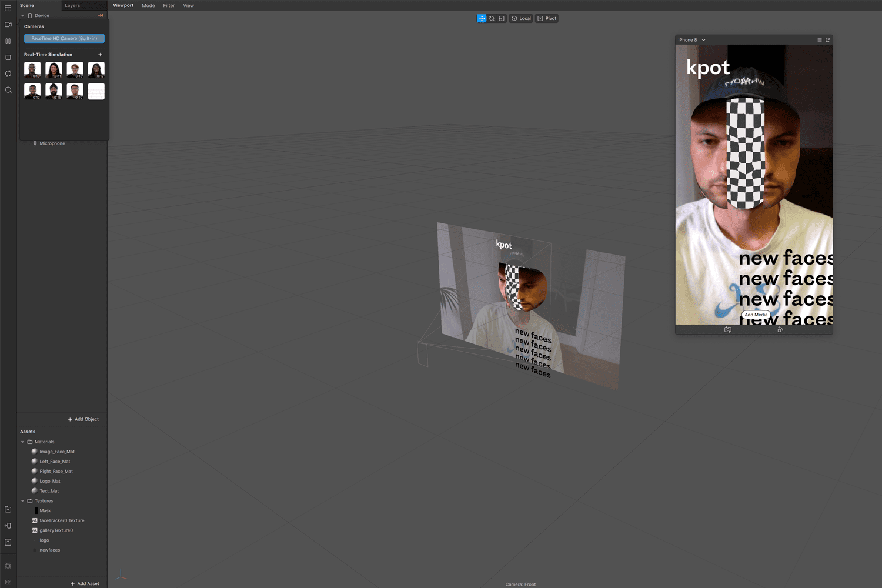This screenshot has height=588, width=882.
Task: Collapse the Textures folder arrow
Action: click(23, 501)
